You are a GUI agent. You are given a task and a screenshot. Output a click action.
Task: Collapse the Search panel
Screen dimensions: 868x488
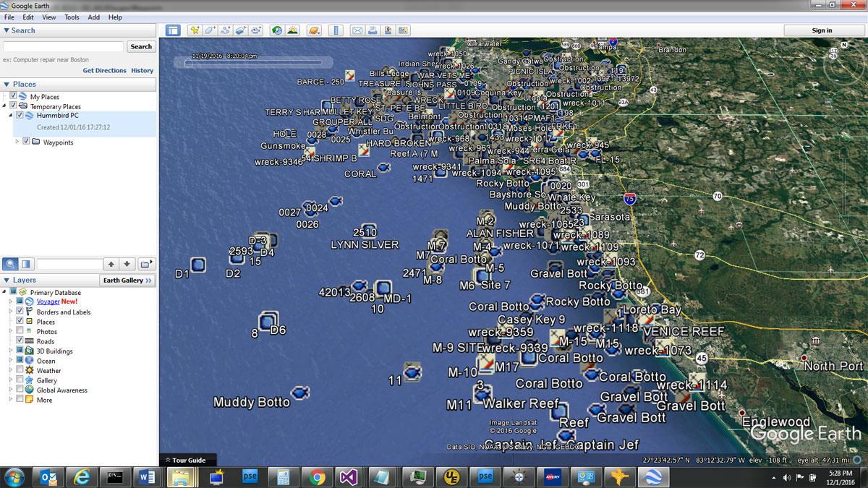point(7,30)
